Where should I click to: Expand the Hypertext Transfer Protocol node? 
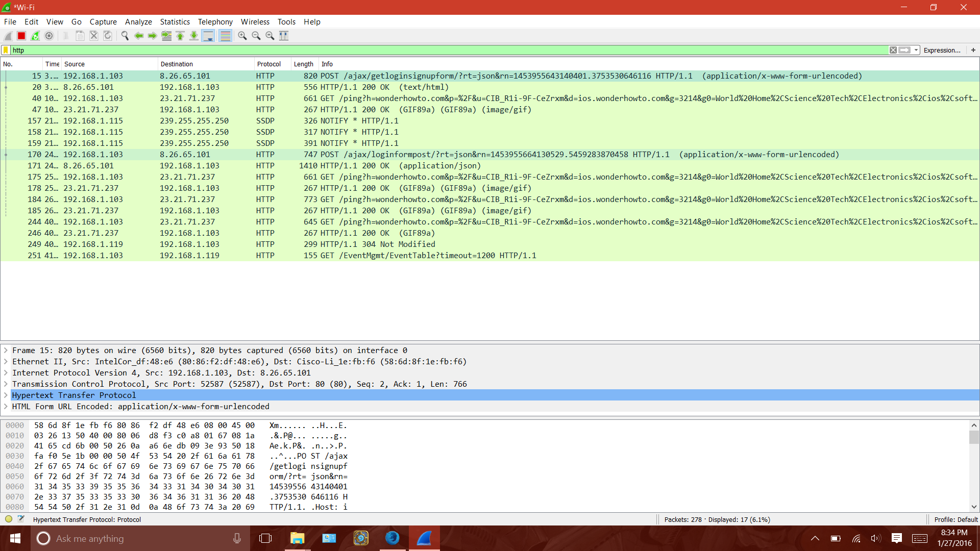coord(6,395)
